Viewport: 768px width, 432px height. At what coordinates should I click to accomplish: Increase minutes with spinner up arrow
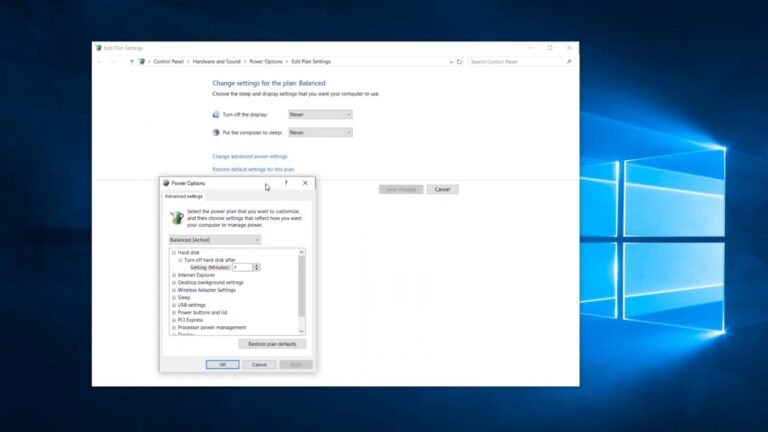coord(256,265)
